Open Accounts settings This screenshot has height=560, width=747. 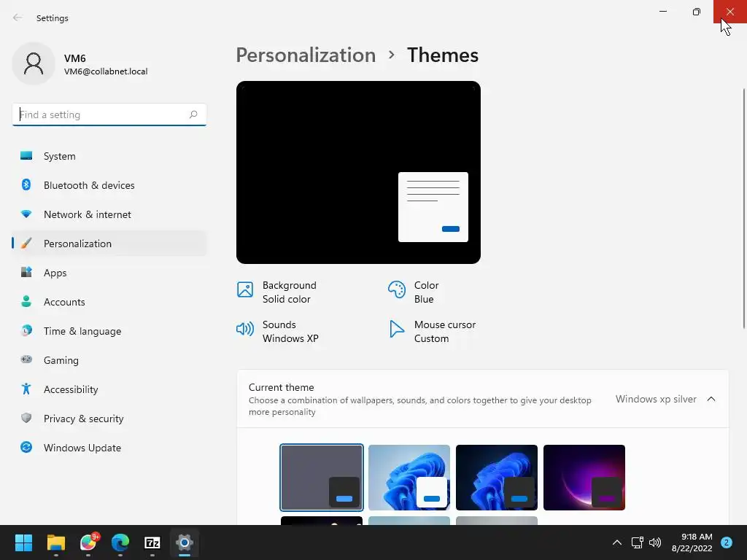click(x=109, y=302)
